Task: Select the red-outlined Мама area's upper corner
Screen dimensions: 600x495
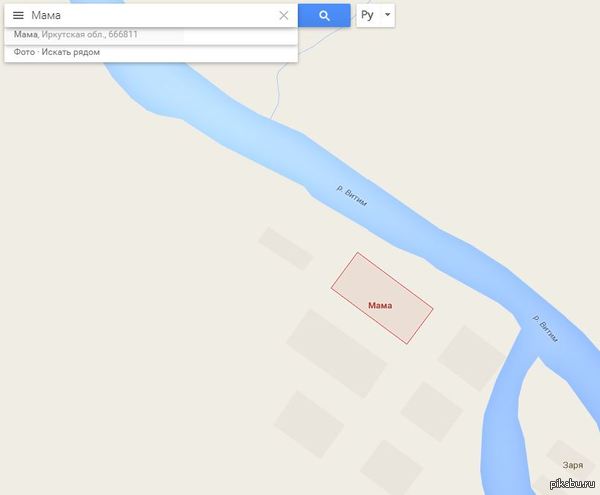Action: (x=358, y=253)
